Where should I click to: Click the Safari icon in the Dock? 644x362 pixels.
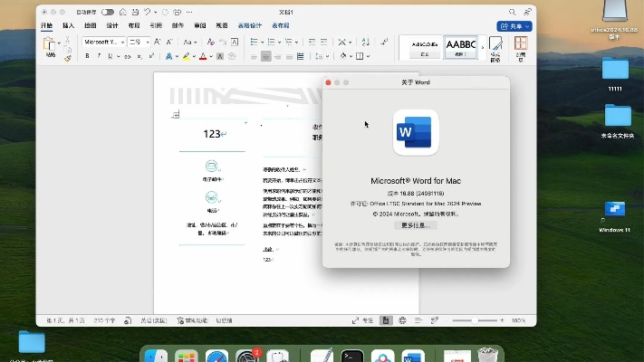[x=216, y=357]
